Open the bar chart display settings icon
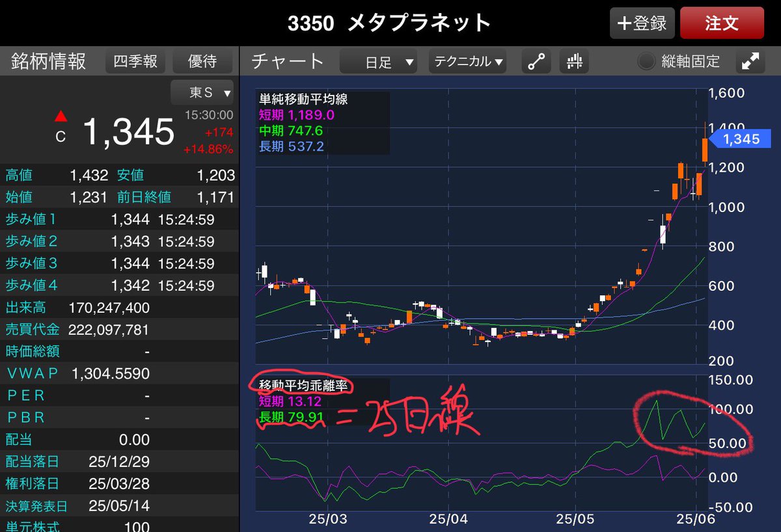Image resolution: width=781 pixels, height=532 pixels. (x=573, y=62)
